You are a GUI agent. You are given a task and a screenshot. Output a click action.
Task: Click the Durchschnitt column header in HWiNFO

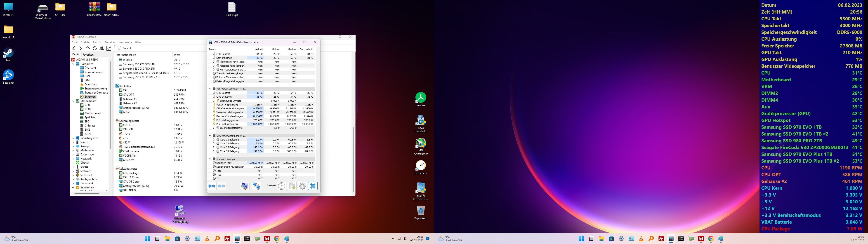point(306,49)
